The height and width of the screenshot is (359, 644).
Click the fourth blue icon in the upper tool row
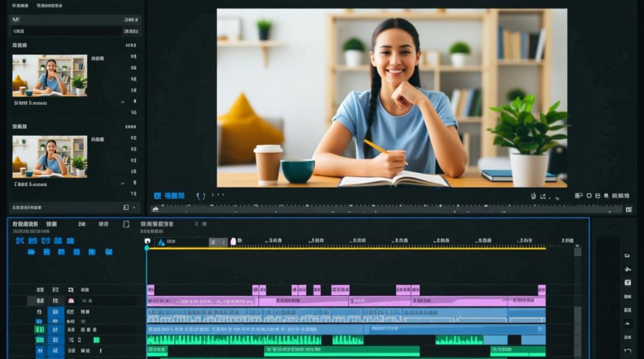pos(58,241)
